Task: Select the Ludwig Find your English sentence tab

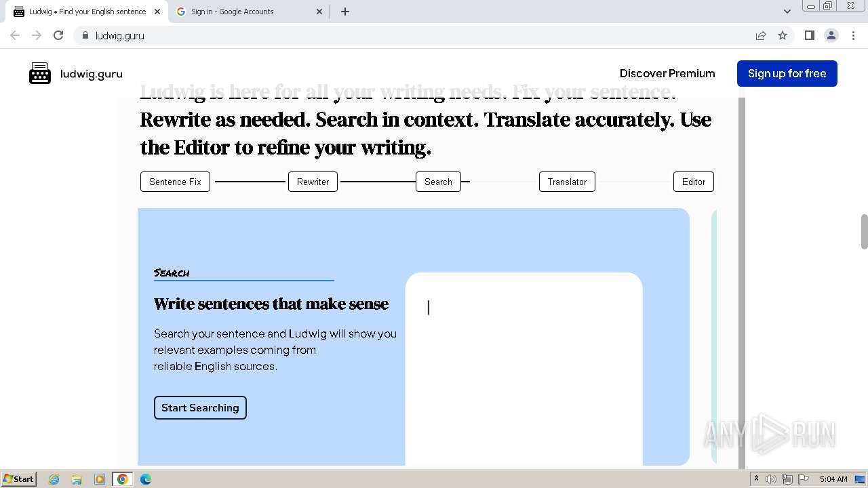Action: coord(87,12)
